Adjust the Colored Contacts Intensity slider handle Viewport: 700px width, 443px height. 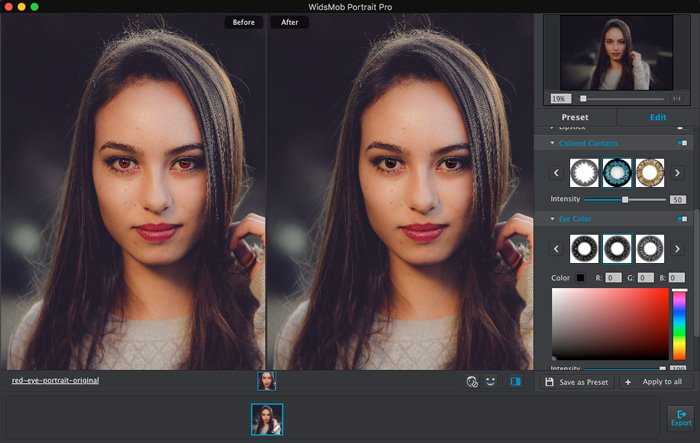click(625, 200)
